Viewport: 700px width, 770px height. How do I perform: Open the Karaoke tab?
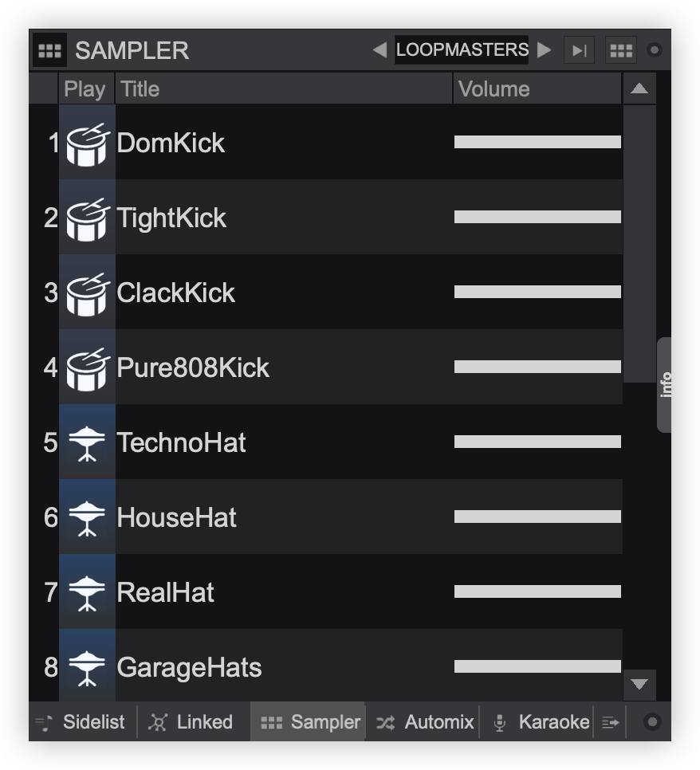[x=541, y=722]
